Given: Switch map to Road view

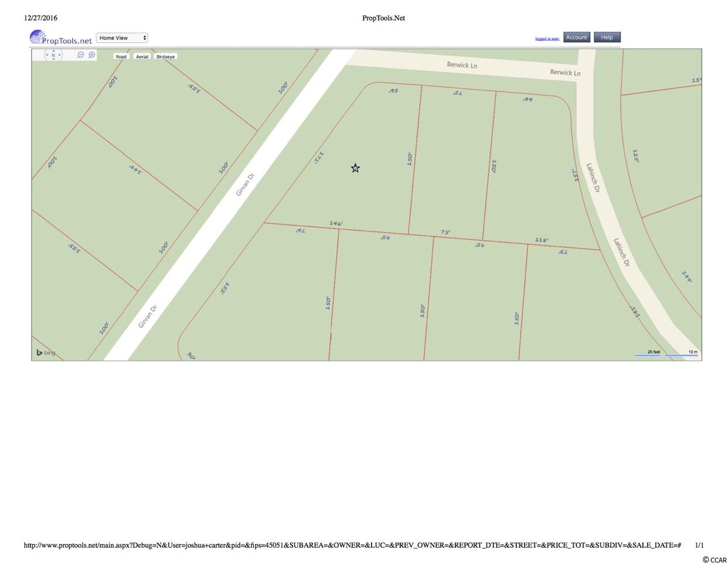Looking at the screenshot, I should pos(121,57).
